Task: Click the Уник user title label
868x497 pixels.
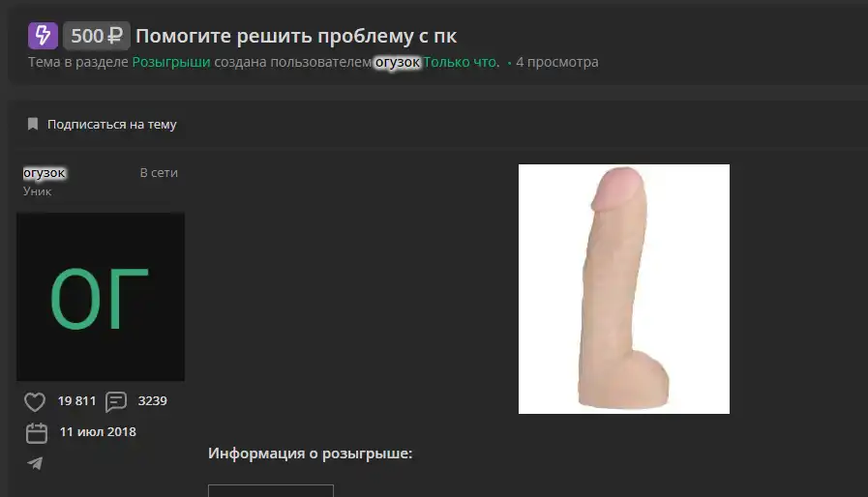Action: tap(37, 191)
